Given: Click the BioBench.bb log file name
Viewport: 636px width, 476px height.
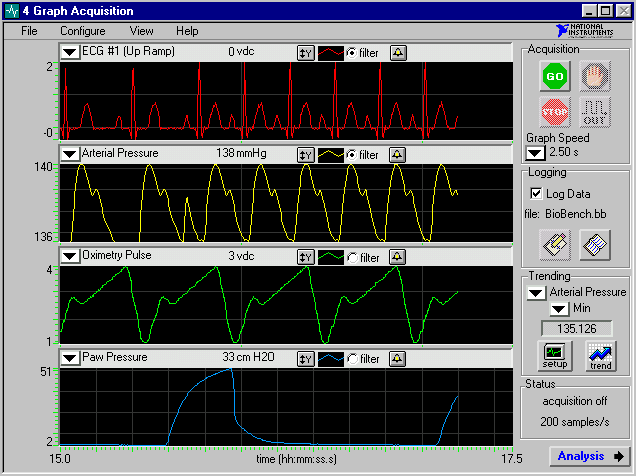Looking at the screenshot, I should point(576,214).
